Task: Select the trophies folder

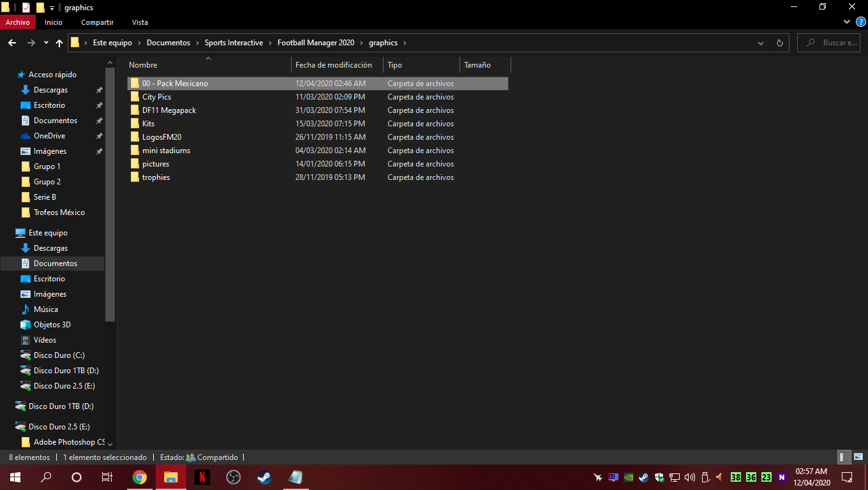Action: pos(318,177)
